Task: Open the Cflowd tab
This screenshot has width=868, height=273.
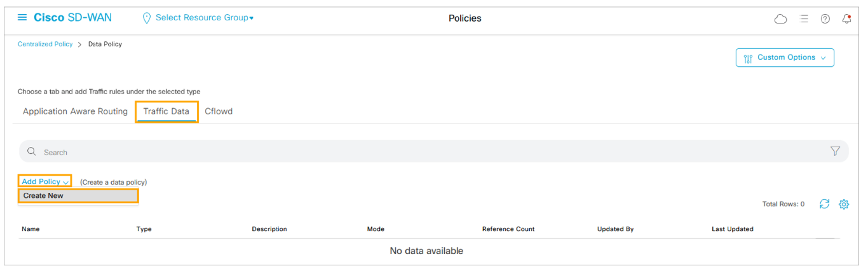Action: pyautogui.click(x=219, y=111)
